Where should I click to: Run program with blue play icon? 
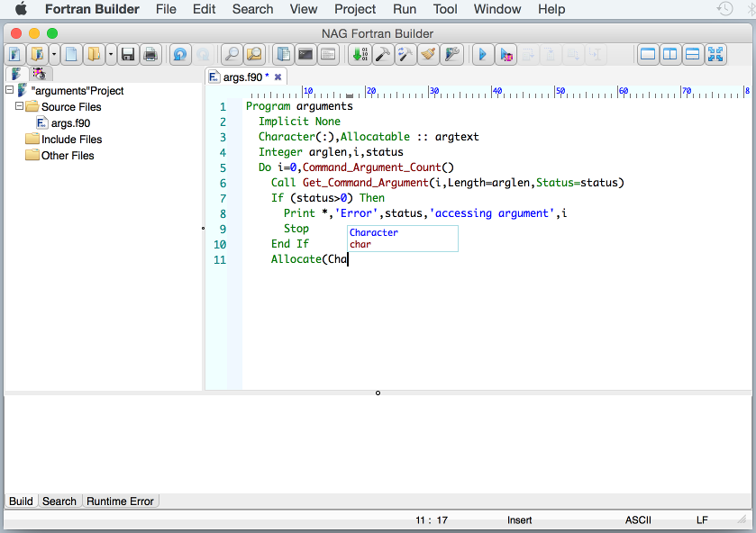[x=482, y=54]
